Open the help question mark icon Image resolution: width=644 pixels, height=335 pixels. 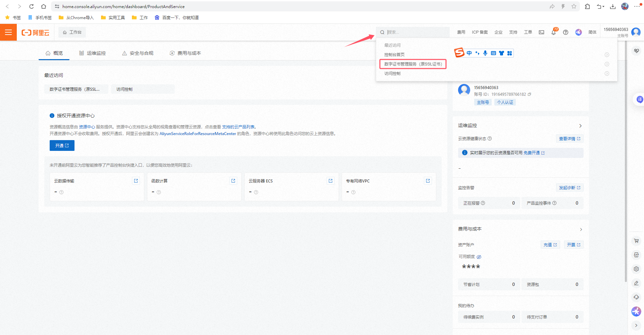(x=565, y=32)
